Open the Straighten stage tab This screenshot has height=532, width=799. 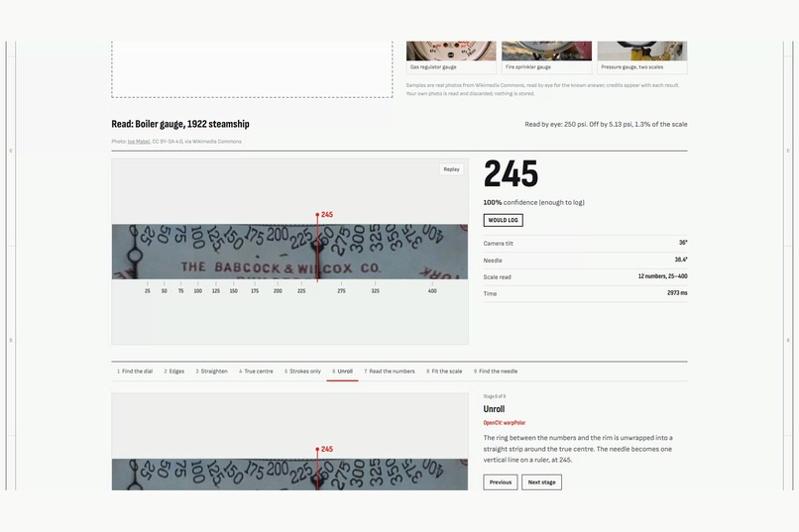(x=211, y=372)
